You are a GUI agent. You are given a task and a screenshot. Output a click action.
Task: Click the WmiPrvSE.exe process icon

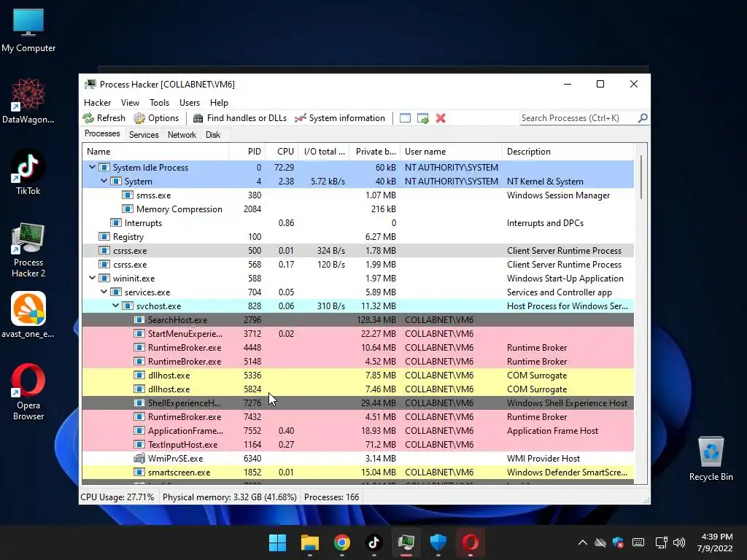tap(139, 458)
